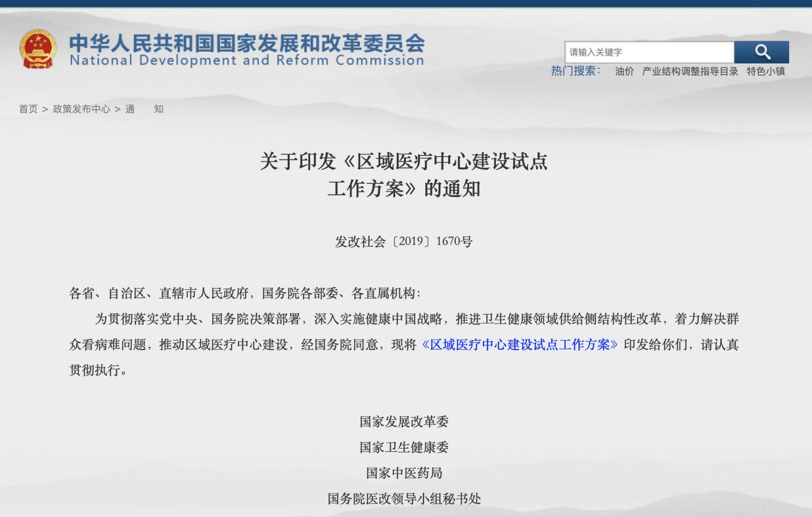Click the 热门搜索 label
Screen dimensions: 812x517
(576, 71)
